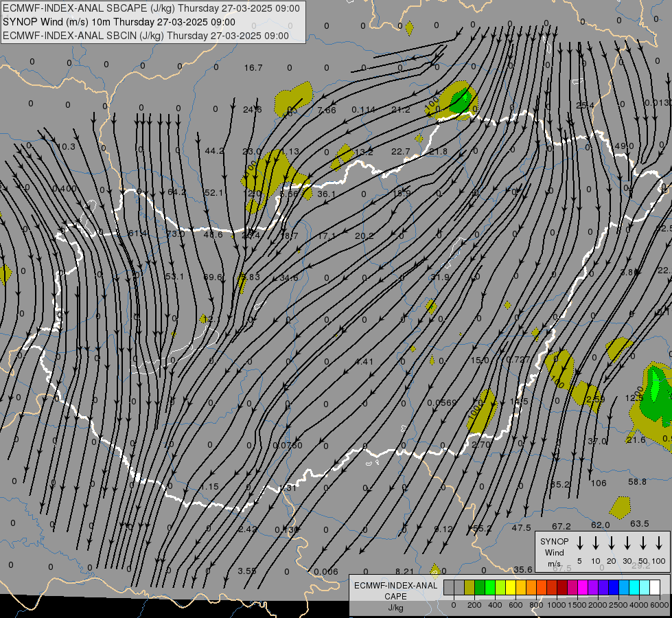Click the map value '52.1'
Image resolution: width=672 pixels, height=618 pixels.
pos(213,192)
